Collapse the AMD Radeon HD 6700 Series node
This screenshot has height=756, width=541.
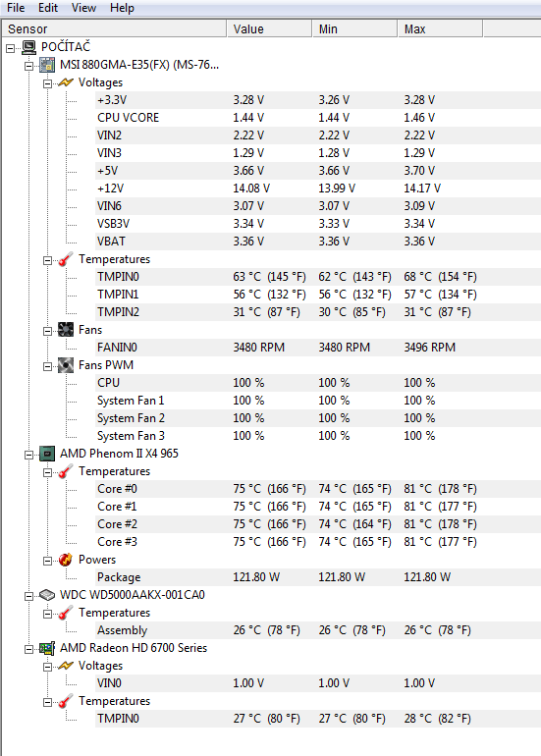(28, 649)
